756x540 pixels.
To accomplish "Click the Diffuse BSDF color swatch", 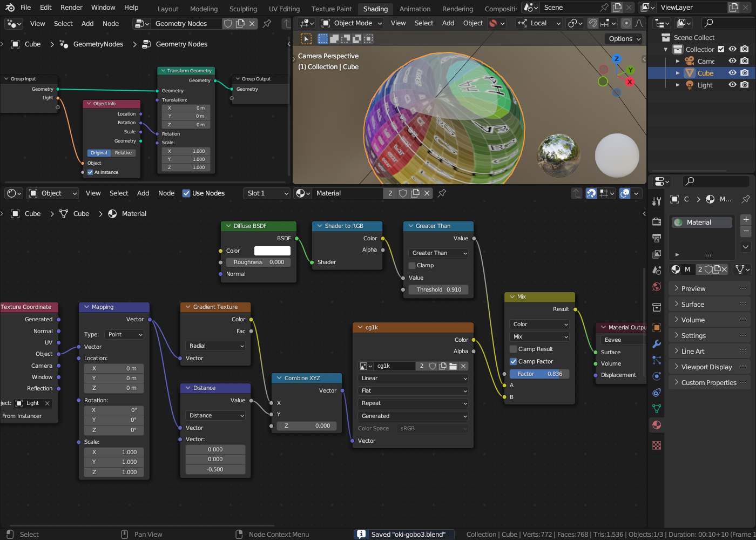I will click(272, 251).
